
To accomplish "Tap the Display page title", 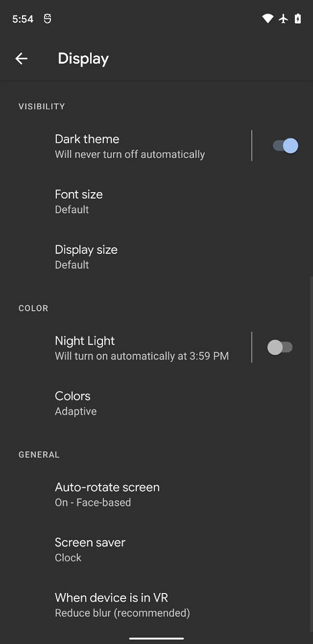I will (x=83, y=58).
